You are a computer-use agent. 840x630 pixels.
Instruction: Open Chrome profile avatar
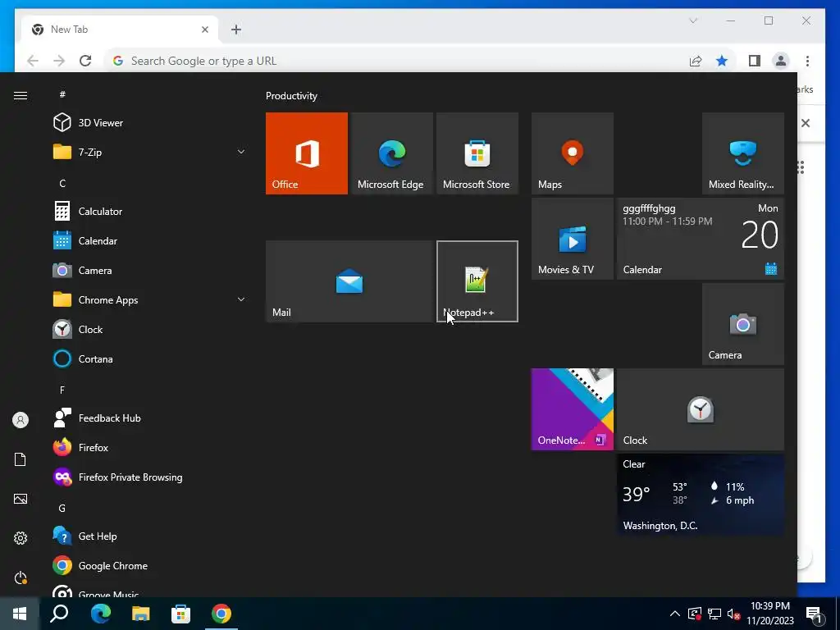coord(781,61)
